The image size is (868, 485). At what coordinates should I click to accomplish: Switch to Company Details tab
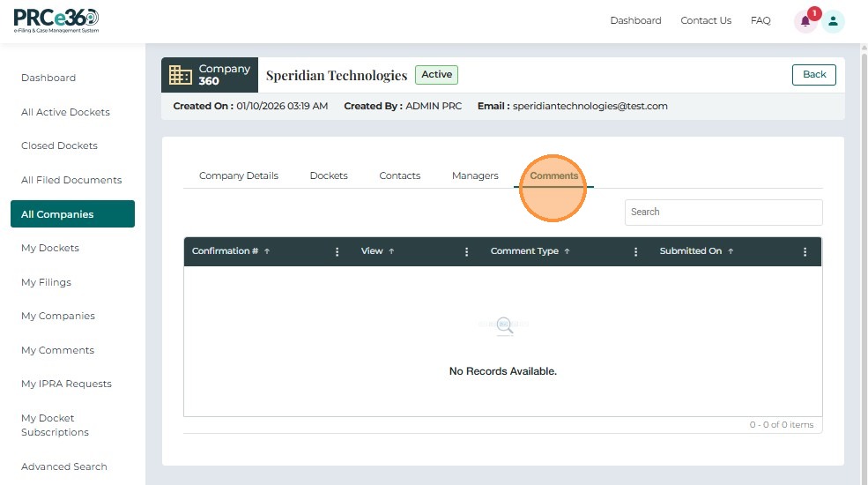[239, 175]
